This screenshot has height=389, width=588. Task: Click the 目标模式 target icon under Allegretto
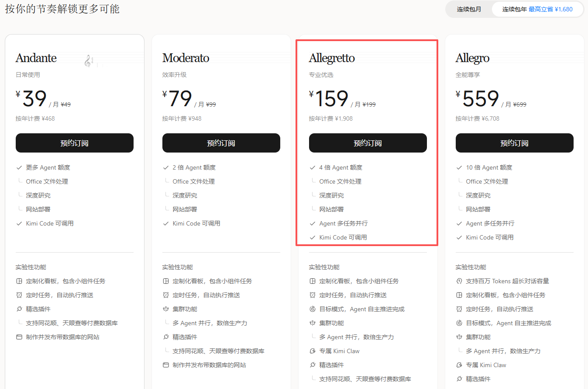[x=313, y=309]
